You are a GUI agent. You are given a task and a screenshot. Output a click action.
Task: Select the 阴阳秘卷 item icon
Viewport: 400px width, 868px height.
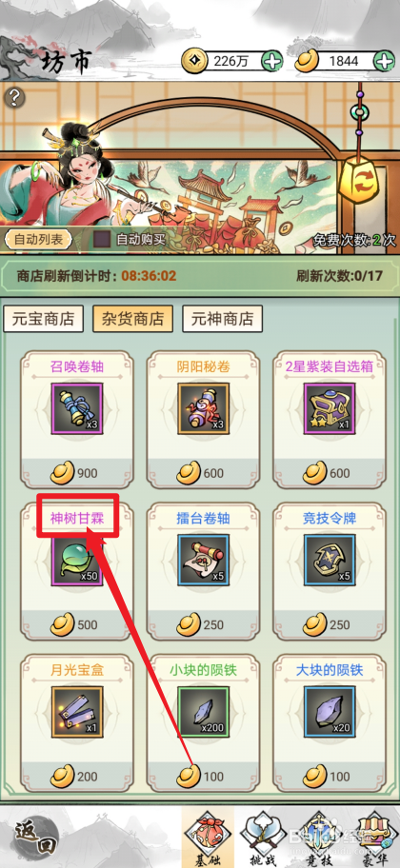203,408
